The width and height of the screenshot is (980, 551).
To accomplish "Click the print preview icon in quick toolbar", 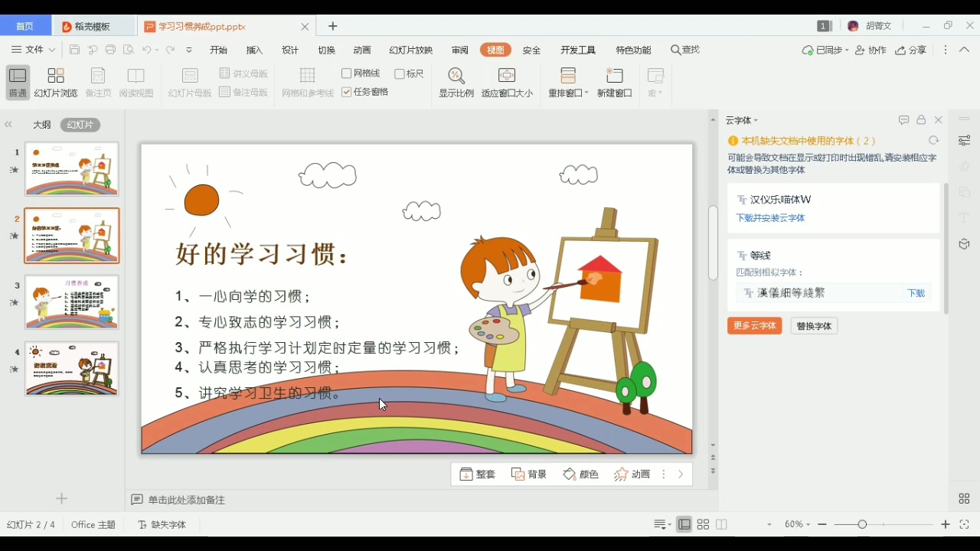I will [129, 50].
